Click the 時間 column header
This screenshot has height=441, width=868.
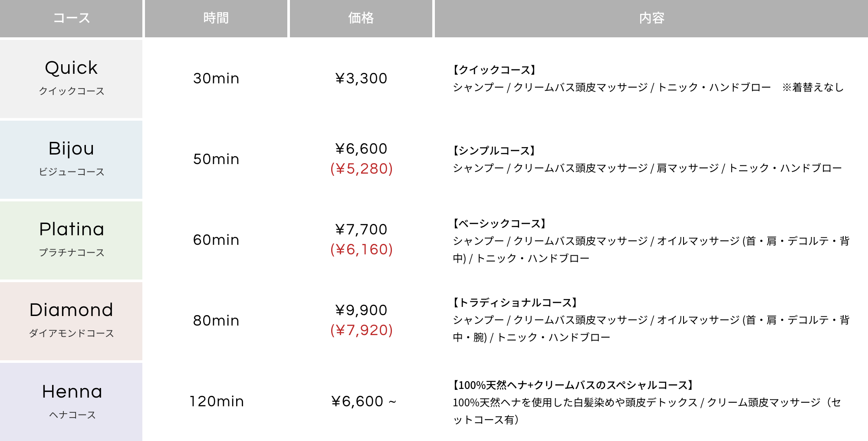tap(216, 18)
